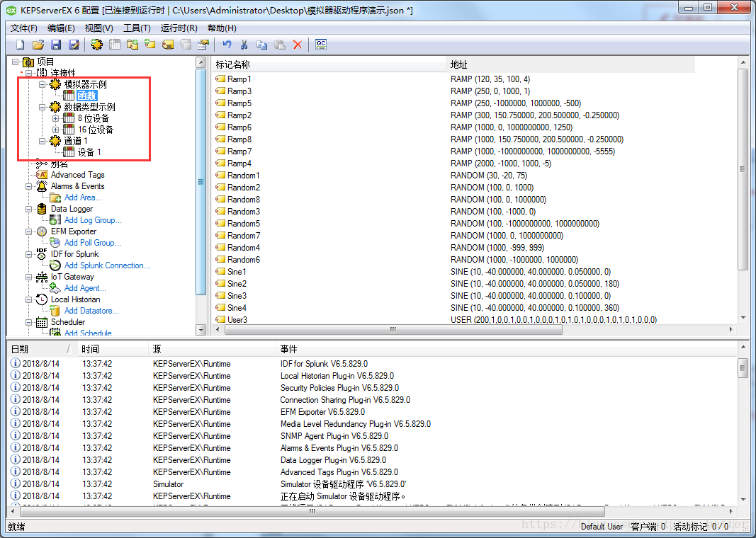Click the New Tag toolbar icon
The width and height of the screenshot is (756, 538).
pos(150,45)
